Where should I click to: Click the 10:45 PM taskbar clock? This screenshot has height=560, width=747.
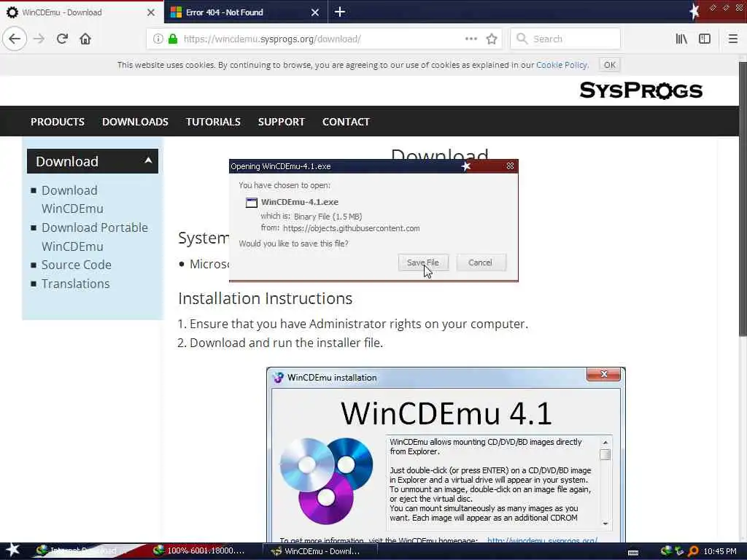pos(720,551)
